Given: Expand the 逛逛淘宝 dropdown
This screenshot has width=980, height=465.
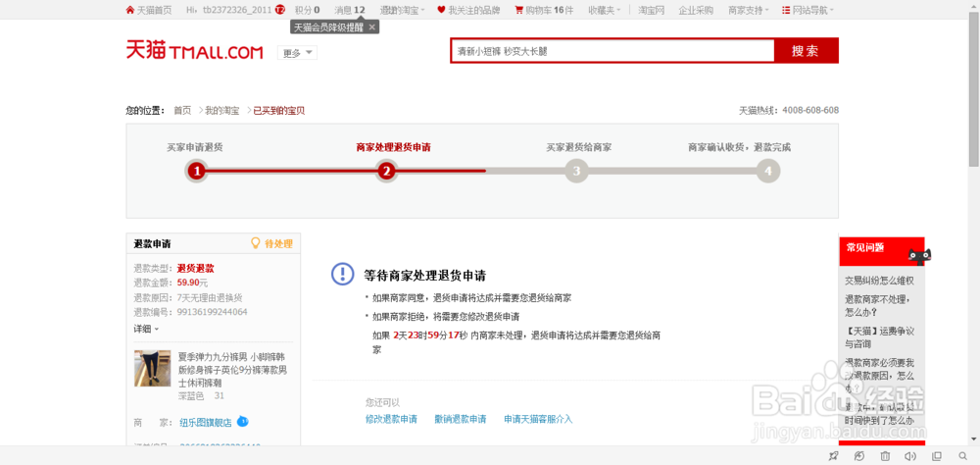Looking at the screenshot, I should click(x=403, y=10).
